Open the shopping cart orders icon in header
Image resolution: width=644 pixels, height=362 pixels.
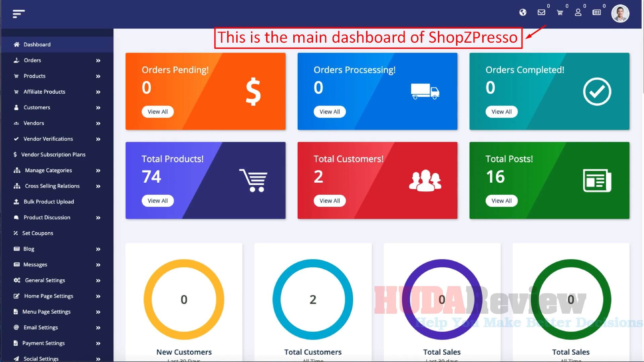pos(560,12)
